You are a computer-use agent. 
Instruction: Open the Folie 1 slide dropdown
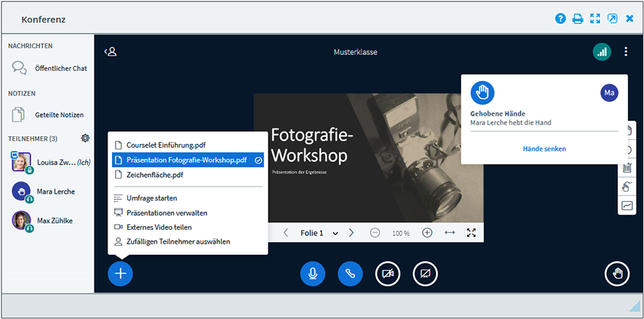319,233
